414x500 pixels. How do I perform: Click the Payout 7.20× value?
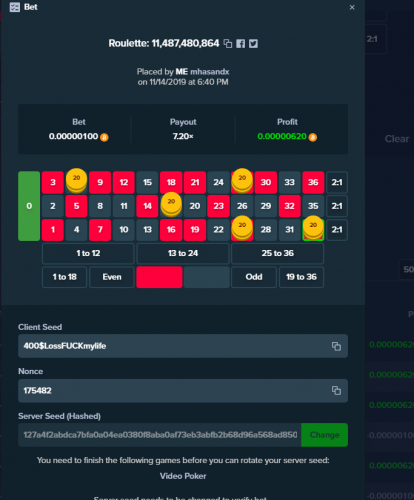click(183, 136)
